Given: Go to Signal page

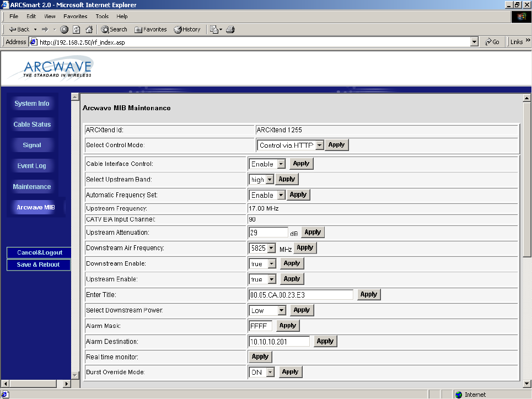Looking at the screenshot, I should (x=32, y=145).
